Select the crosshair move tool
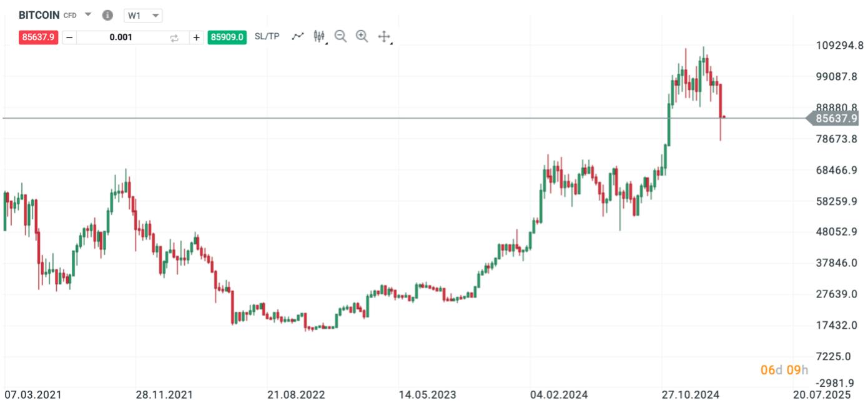 coord(384,37)
